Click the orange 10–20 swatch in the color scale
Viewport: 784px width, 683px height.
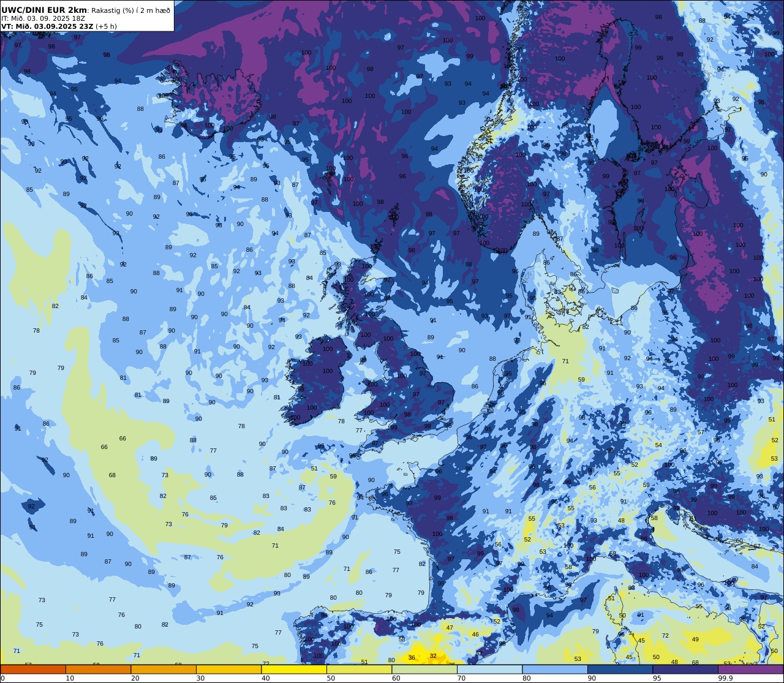pyautogui.click(x=98, y=669)
